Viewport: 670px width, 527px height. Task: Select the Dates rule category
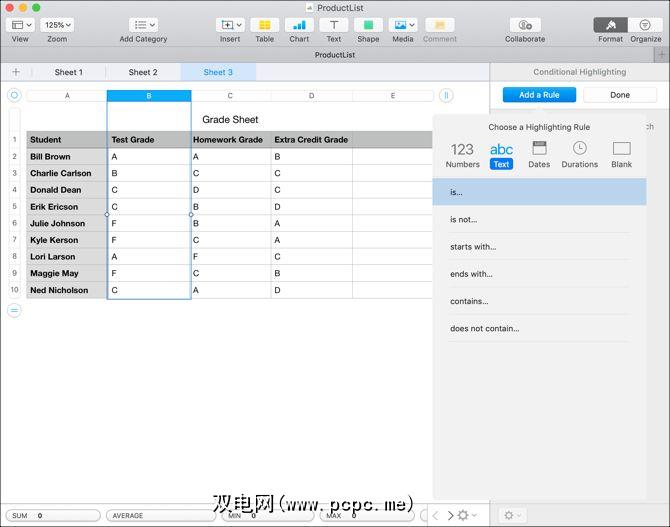click(539, 155)
